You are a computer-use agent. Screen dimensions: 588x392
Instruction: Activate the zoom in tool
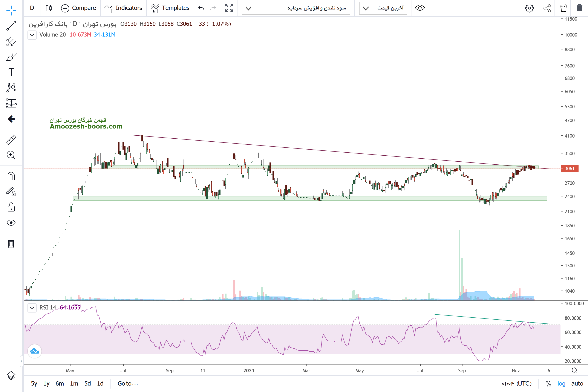coord(11,155)
